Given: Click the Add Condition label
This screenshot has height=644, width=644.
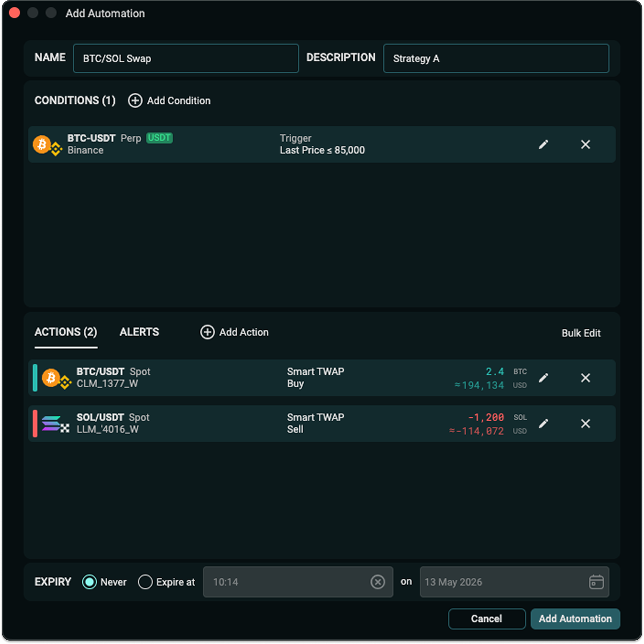Looking at the screenshot, I should click(179, 101).
